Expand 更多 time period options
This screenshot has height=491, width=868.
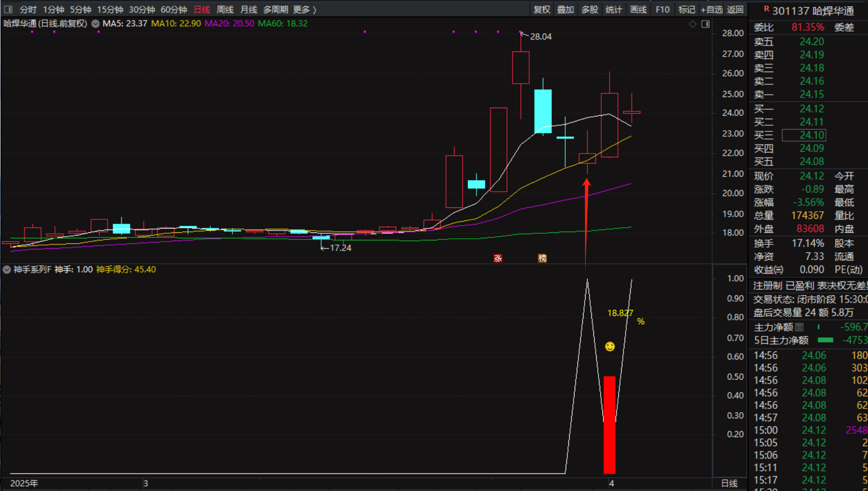(x=304, y=9)
